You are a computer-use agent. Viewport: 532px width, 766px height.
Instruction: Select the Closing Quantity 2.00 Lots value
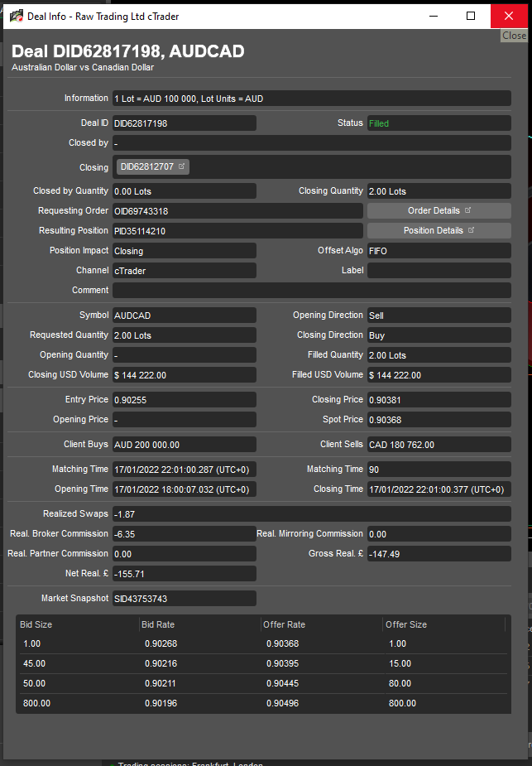[439, 191]
